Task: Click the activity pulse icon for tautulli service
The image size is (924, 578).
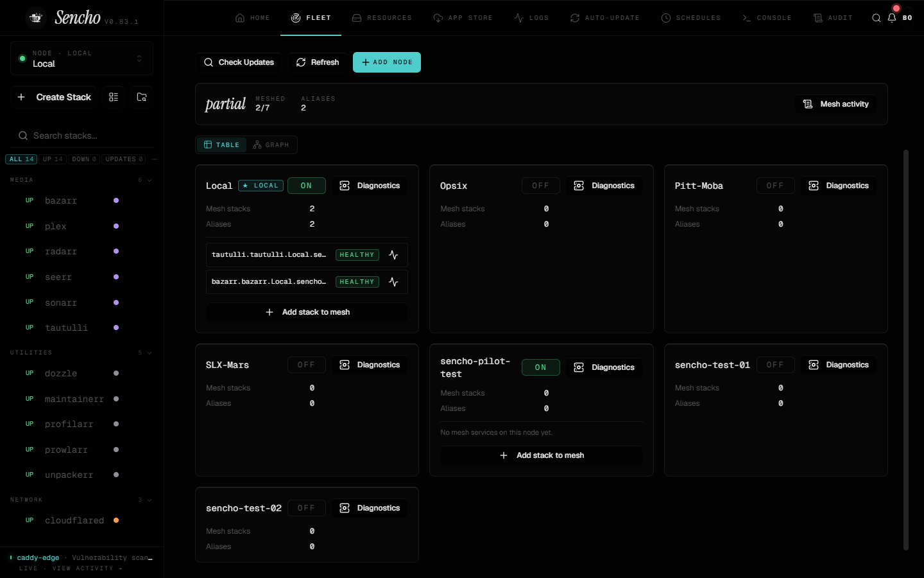Action: pyautogui.click(x=393, y=255)
